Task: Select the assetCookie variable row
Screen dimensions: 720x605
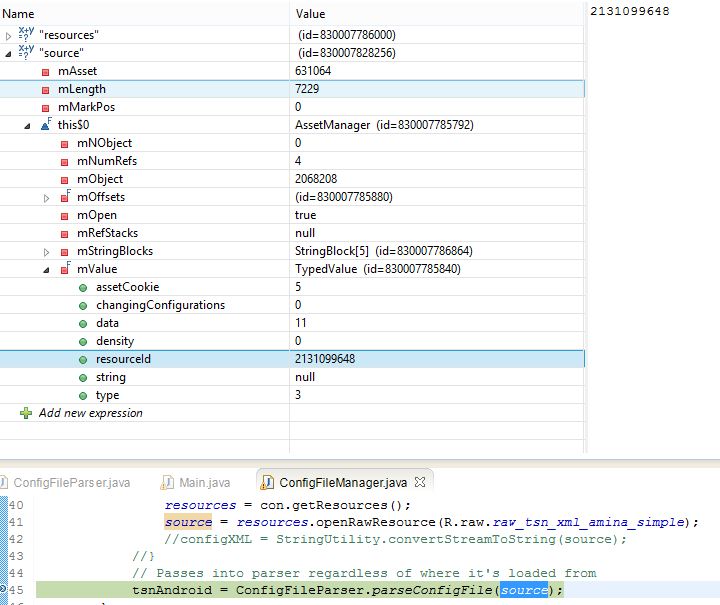Action: coord(292,287)
